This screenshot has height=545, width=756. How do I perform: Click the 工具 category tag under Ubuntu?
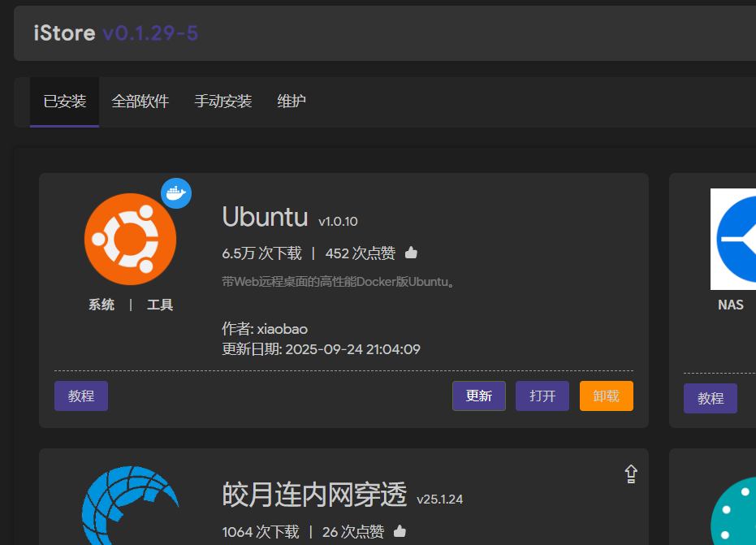(160, 305)
